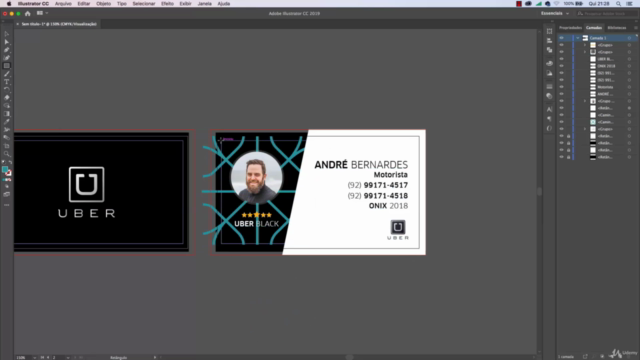Hide the Motorista layer

(x=562, y=87)
